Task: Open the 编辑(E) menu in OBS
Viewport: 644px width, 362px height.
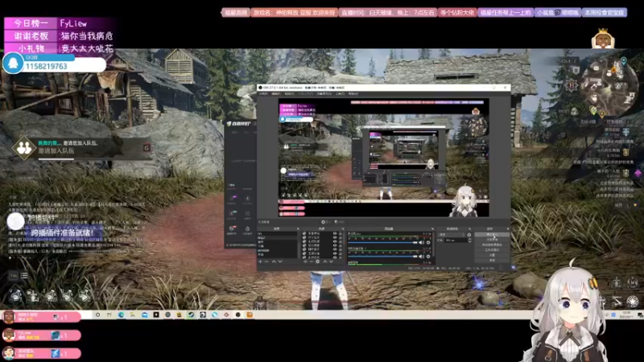Action: tap(276, 93)
